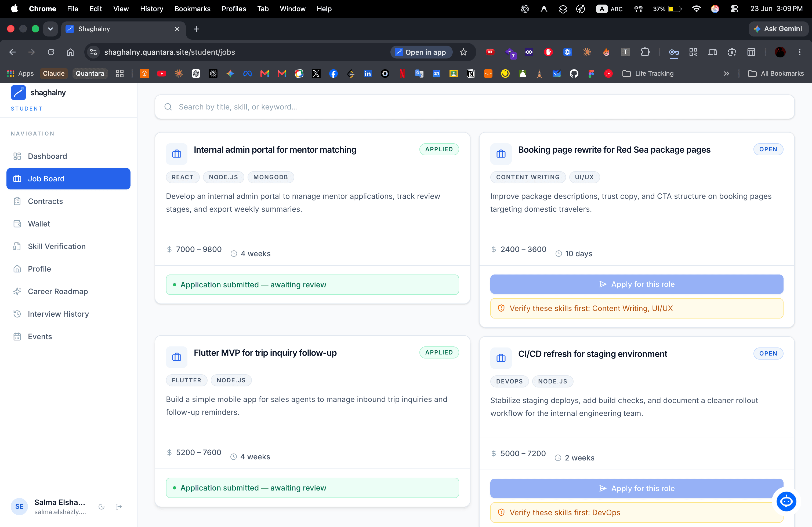Click the CONTENT WRITING skill tag
The width and height of the screenshot is (812, 527).
click(x=528, y=177)
